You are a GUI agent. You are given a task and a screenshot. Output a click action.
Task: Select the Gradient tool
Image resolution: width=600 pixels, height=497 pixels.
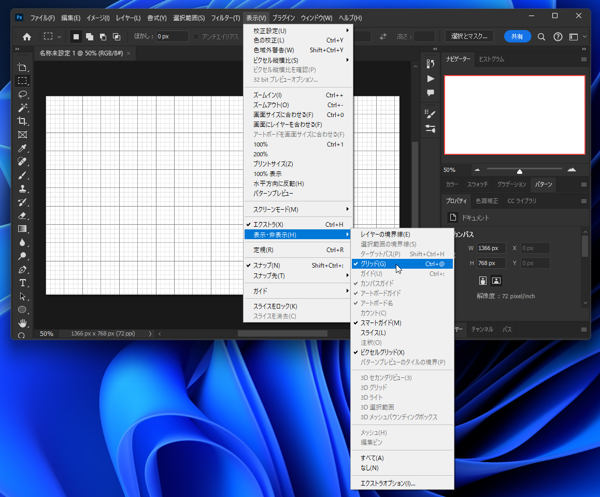point(23,229)
